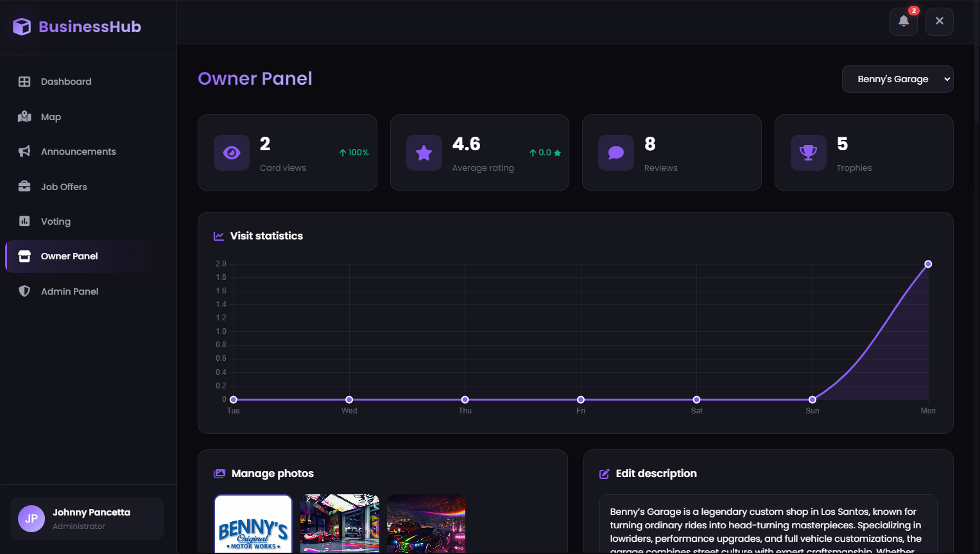Click the Edit description pencil icon
Viewport: 980px width, 554px height.
tap(605, 474)
